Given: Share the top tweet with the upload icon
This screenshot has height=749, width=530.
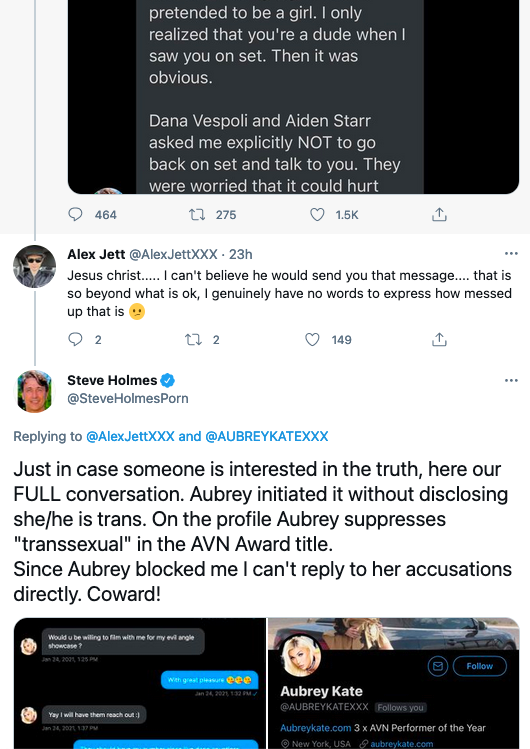Looking at the screenshot, I should [439, 214].
